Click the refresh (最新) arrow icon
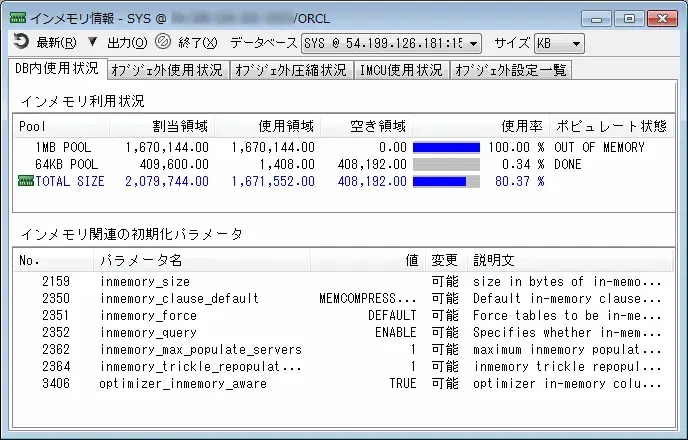 pos(22,43)
